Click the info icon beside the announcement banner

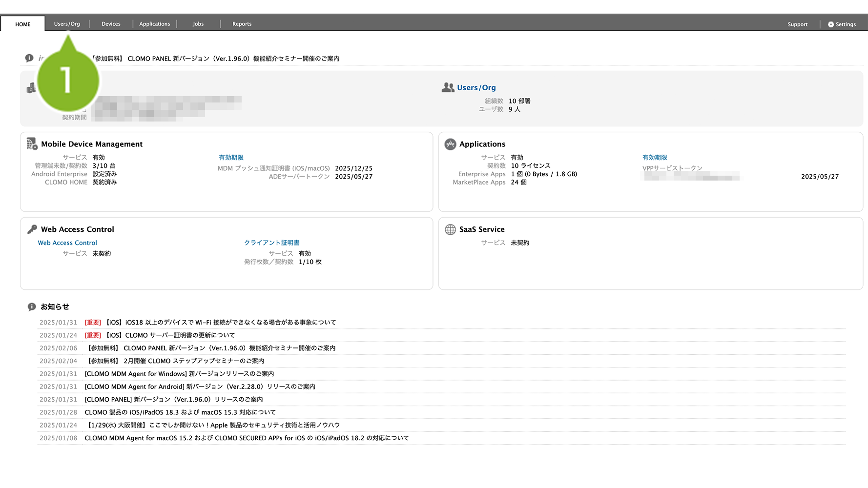[x=29, y=58]
